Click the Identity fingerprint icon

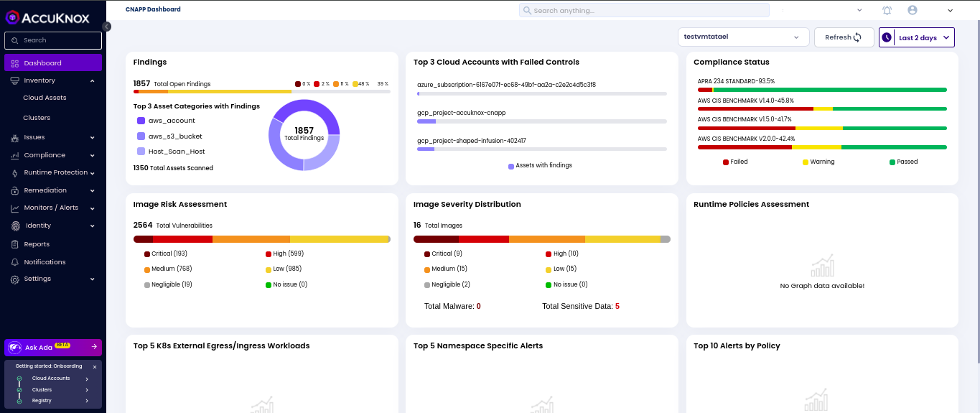pos(17,226)
